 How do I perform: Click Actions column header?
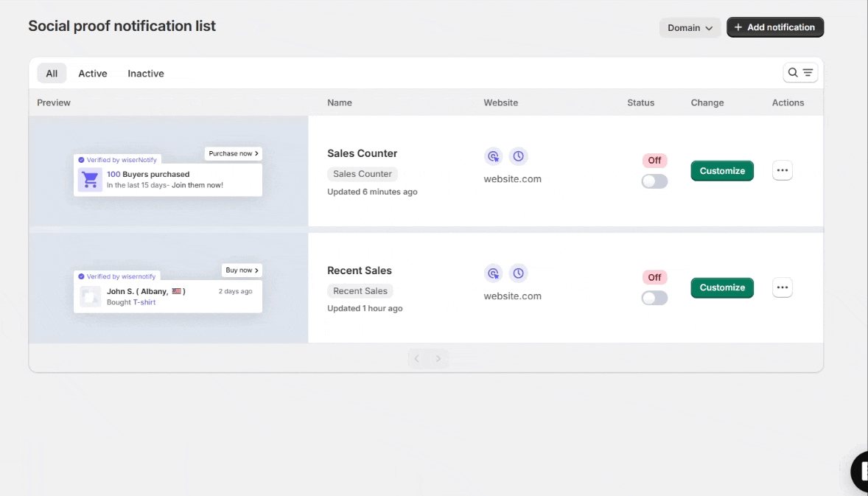pyautogui.click(x=788, y=102)
